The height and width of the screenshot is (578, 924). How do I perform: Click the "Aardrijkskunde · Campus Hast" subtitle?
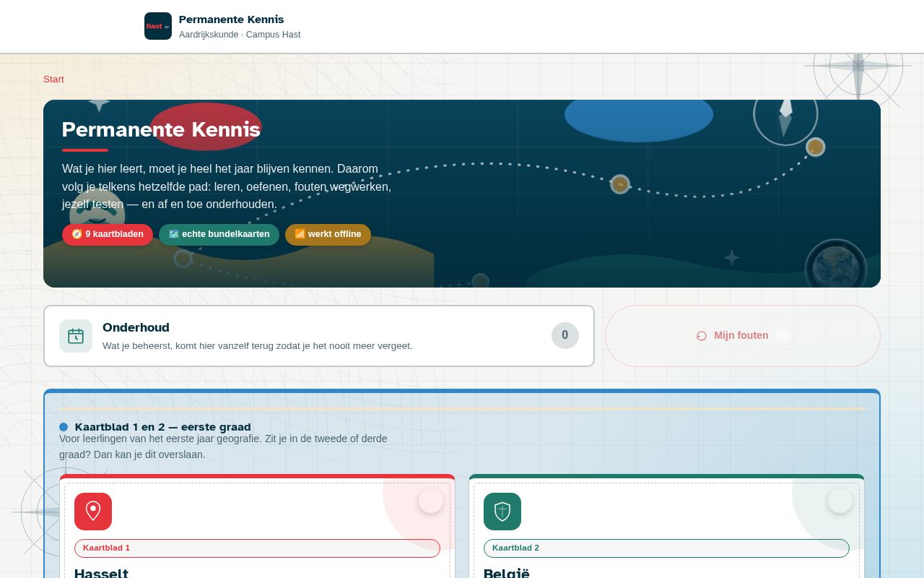point(240,35)
